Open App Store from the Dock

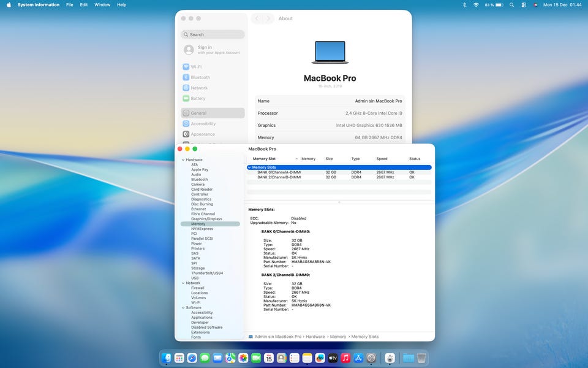358,358
